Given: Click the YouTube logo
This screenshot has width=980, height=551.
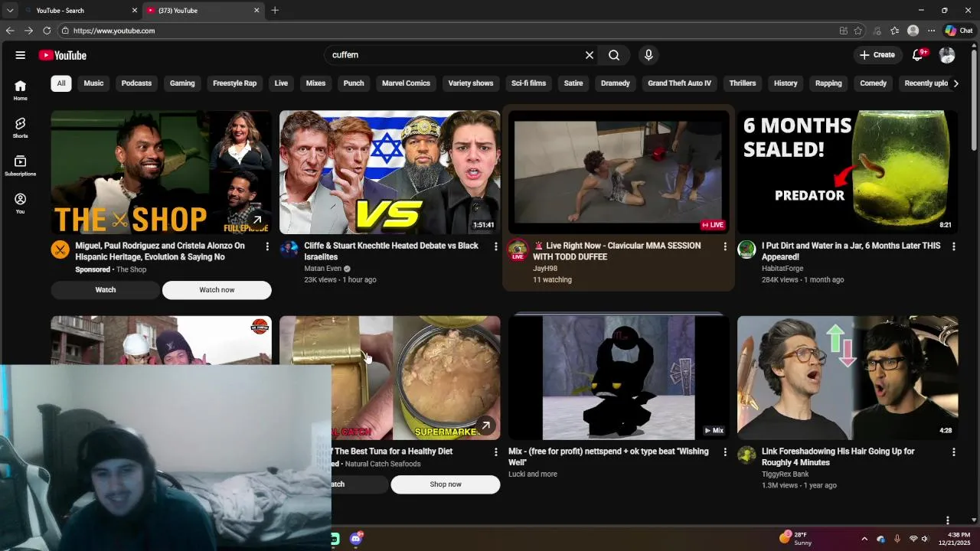Looking at the screenshot, I should (x=62, y=55).
